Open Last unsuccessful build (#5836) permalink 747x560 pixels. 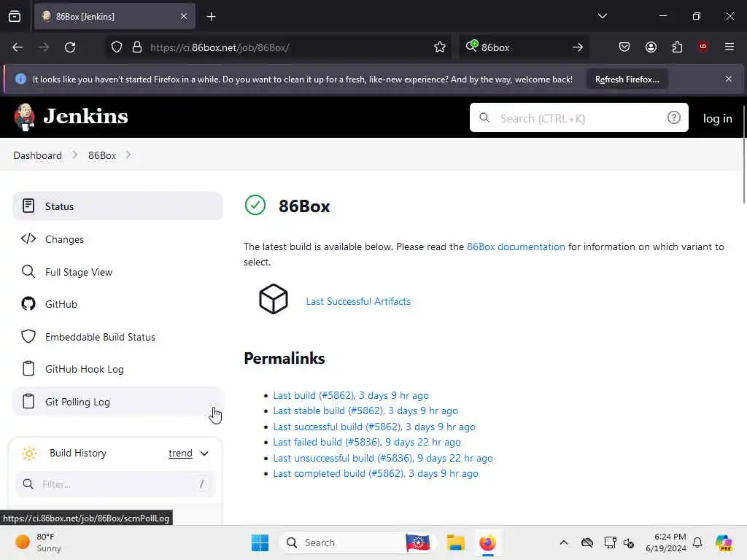point(382,458)
